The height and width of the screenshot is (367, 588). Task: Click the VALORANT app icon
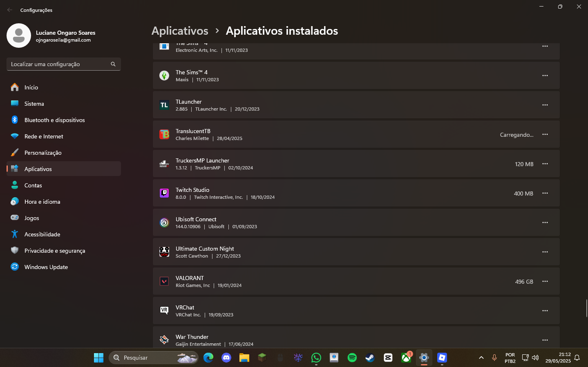pyautogui.click(x=164, y=281)
